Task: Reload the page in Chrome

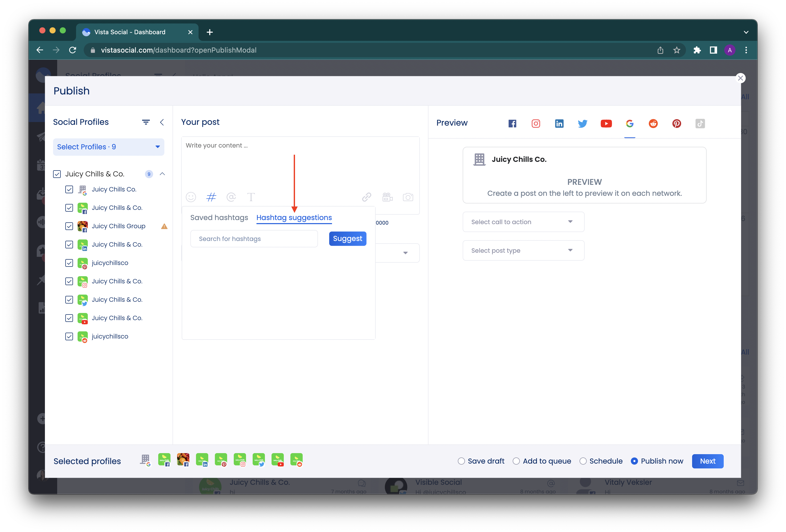Action: 72,50
